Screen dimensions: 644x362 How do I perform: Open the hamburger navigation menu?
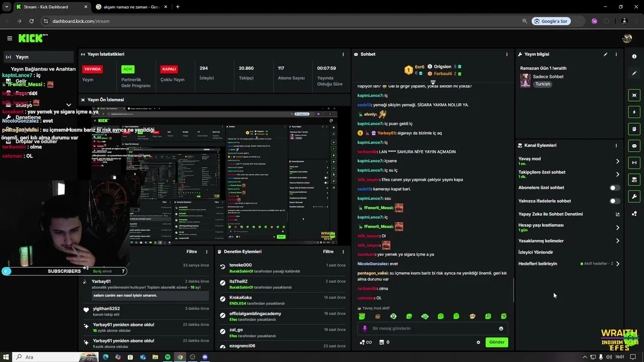pos(10,38)
